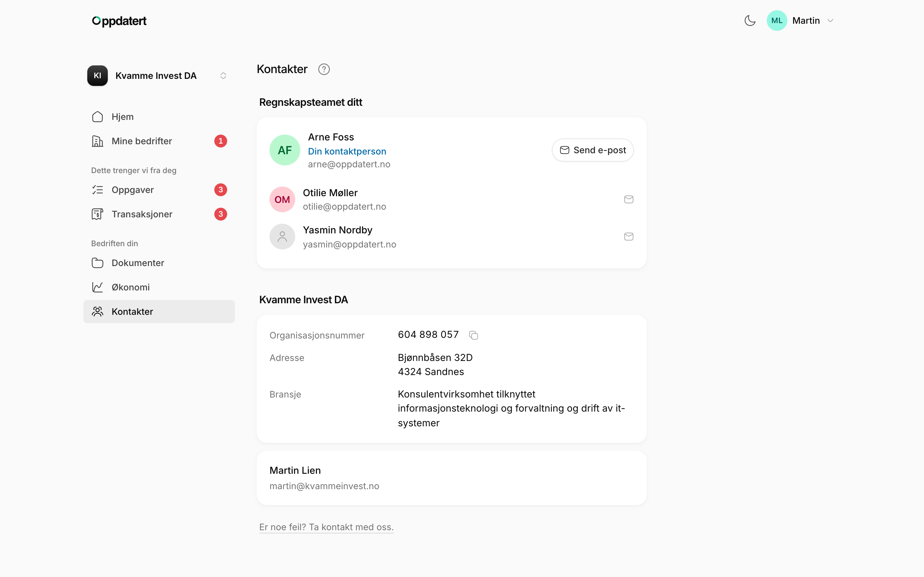Click Send e-post button for Arne Foss
Screen dimensions: 924x577
[593, 150]
